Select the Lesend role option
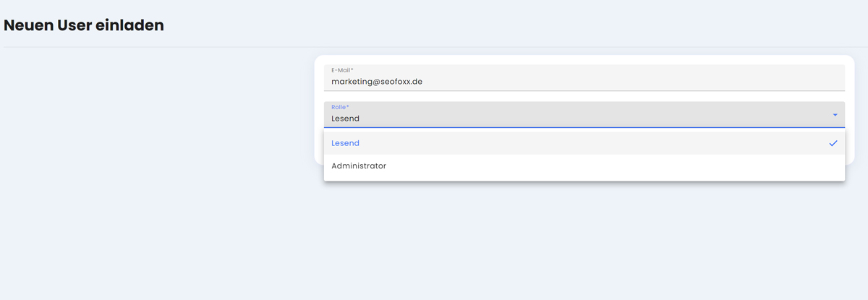The width and height of the screenshot is (868, 300). (346, 143)
